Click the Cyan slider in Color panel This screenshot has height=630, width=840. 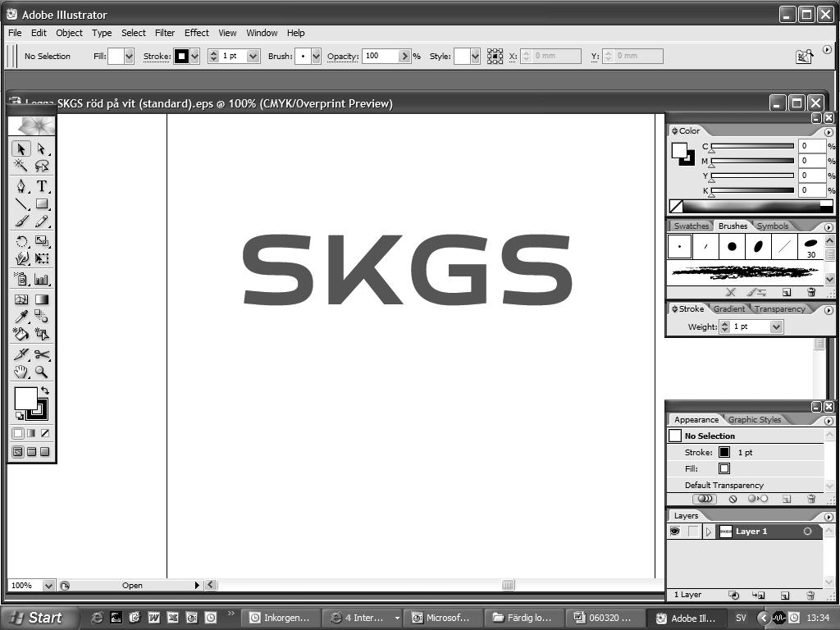tap(752, 146)
